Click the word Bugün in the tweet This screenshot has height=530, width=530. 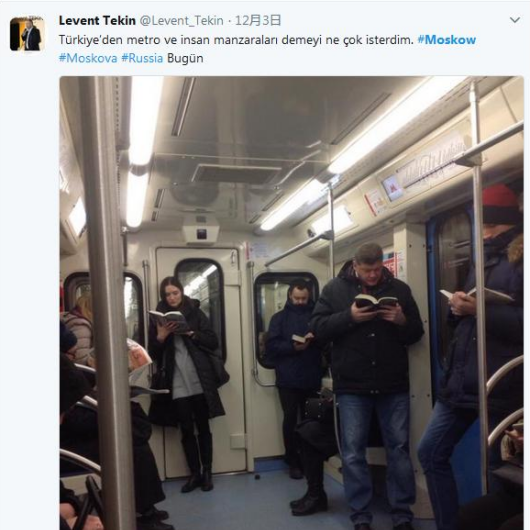pyautogui.click(x=185, y=58)
